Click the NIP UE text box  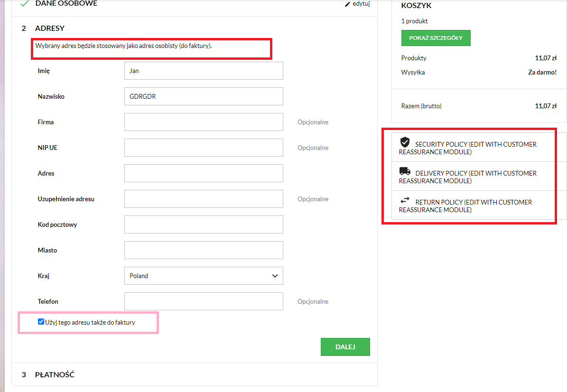[x=204, y=148]
